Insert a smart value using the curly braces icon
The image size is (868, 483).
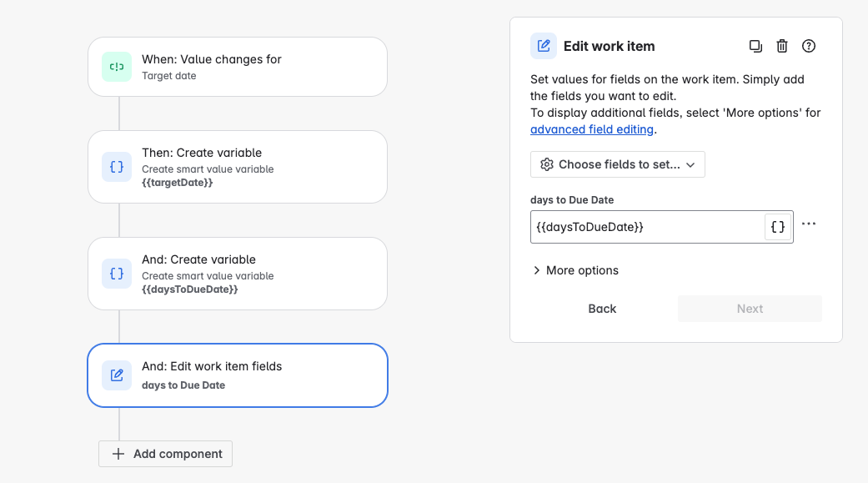[x=776, y=226]
